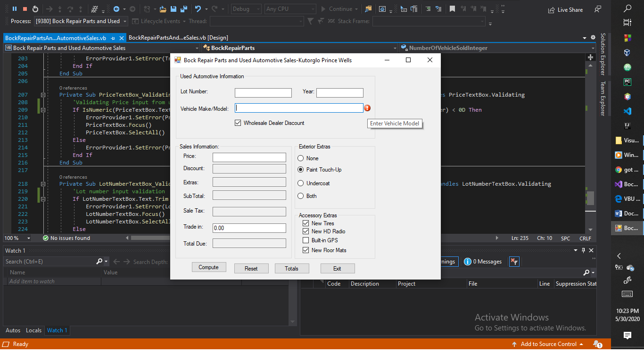
Task: Click the Live Share button
Action: point(565,9)
